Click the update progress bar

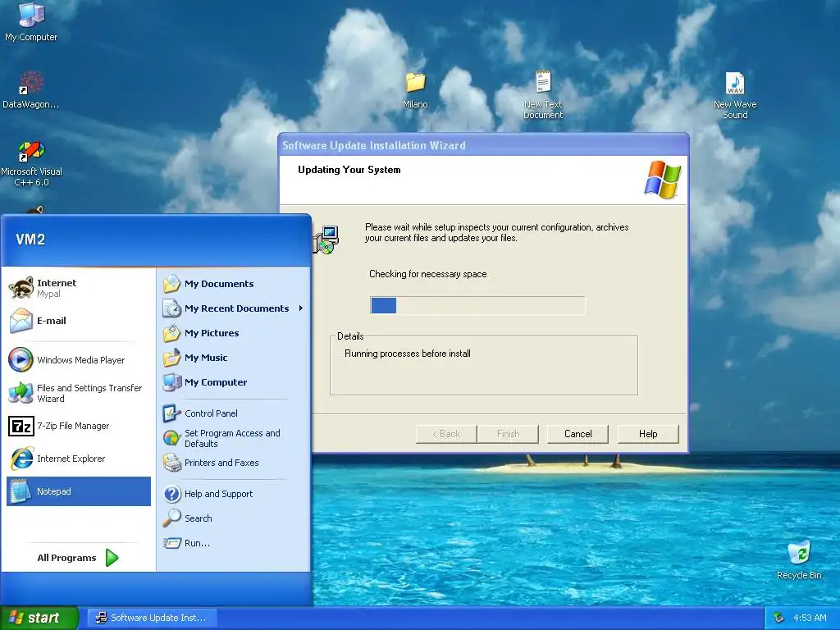477,305
